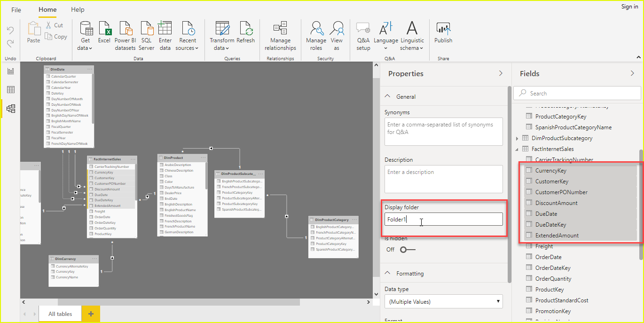Open DimDate table options ellipsis
644x323 pixels.
coord(89,69)
